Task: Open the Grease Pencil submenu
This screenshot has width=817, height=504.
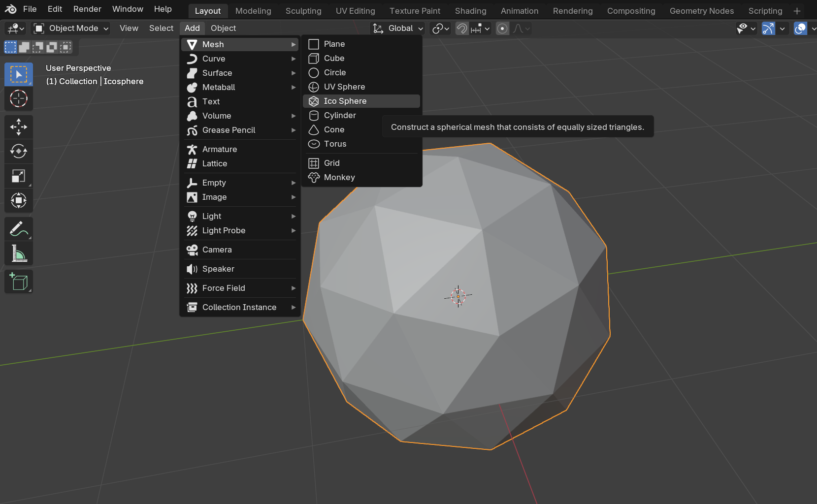Action: 240,130
